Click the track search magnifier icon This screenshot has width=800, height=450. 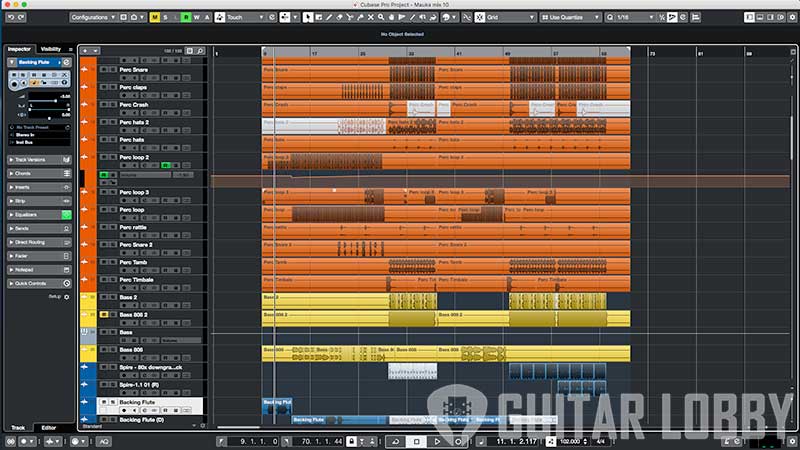tap(200, 51)
